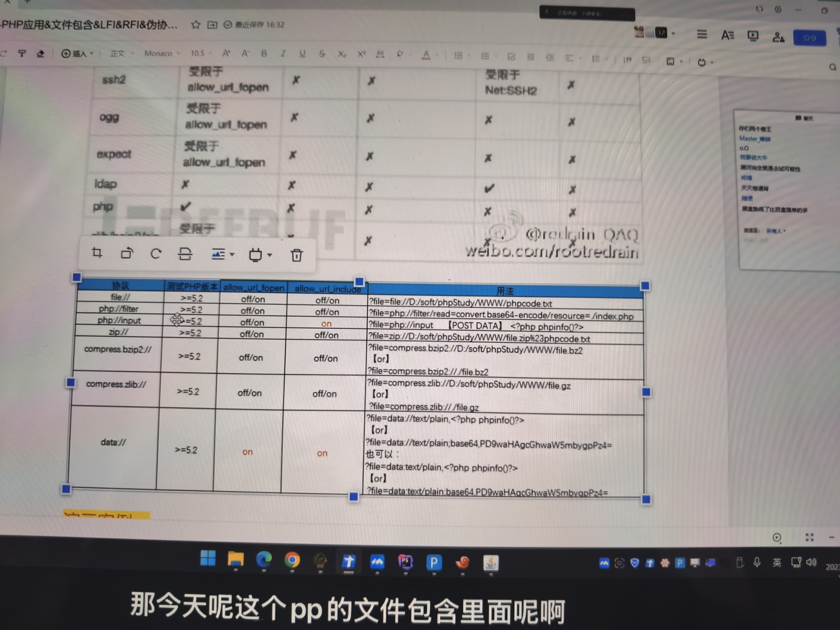
Task: Click the collaborators invite icon
Action: click(x=778, y=37)
